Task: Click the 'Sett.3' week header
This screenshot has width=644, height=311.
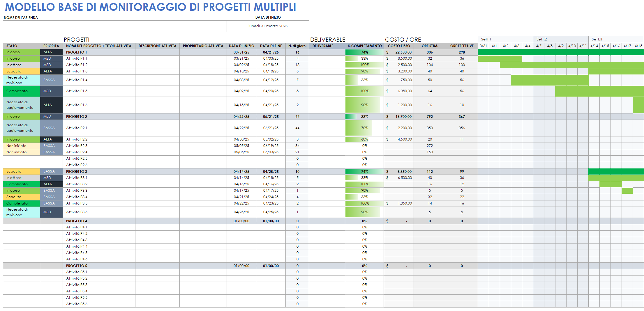Action: click(x=616, y=39)
